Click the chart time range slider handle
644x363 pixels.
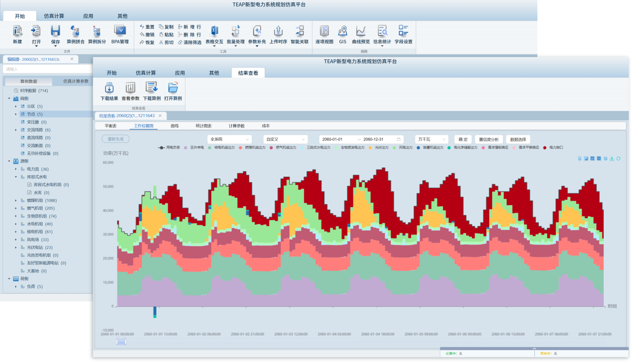[x=121, y=342]
